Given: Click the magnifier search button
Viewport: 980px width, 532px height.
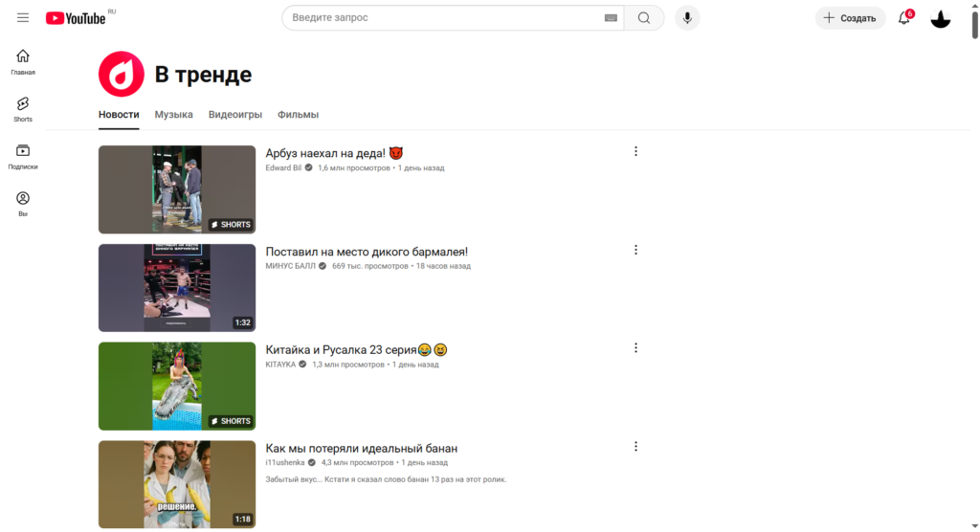Looking at the screenshot, I should (x=644, y=18).
